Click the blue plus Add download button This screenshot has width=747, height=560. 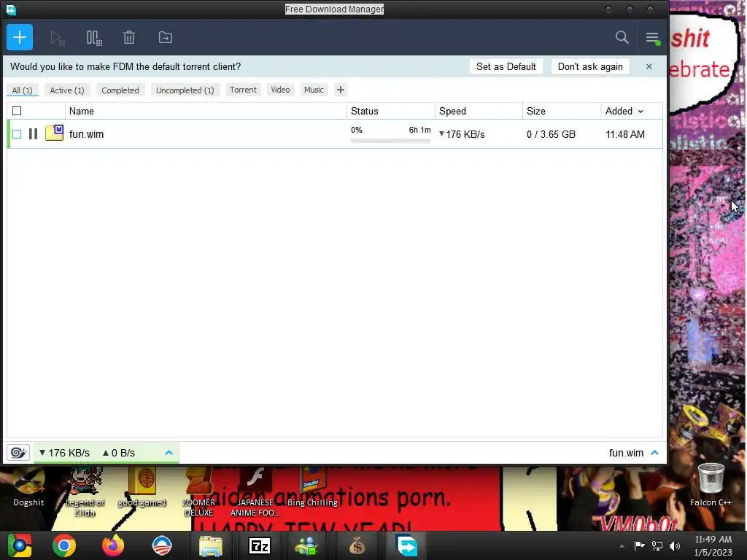[20, 37]
